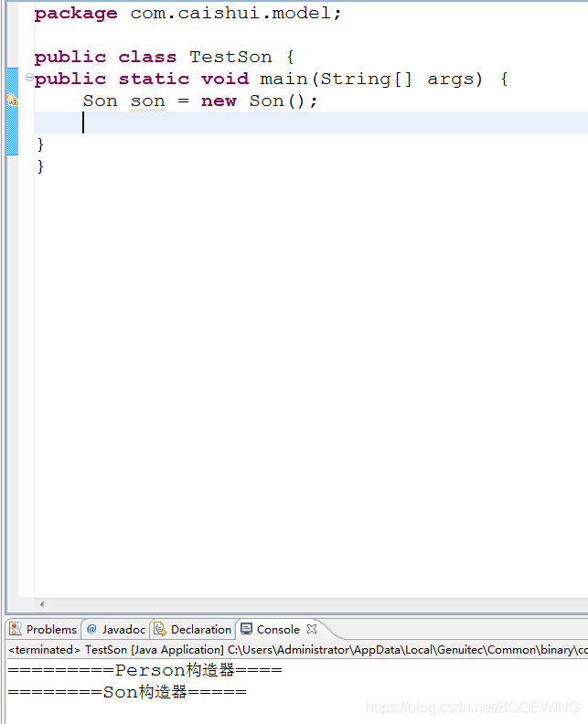Click the Console monitor icon

click(x=246, y=629)
